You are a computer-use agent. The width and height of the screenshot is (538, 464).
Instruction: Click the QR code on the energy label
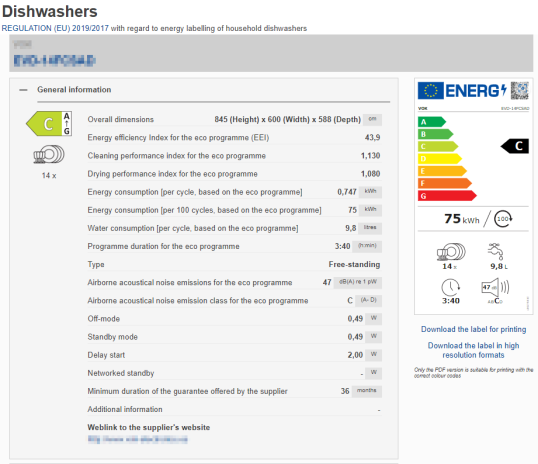click(519, 91)
